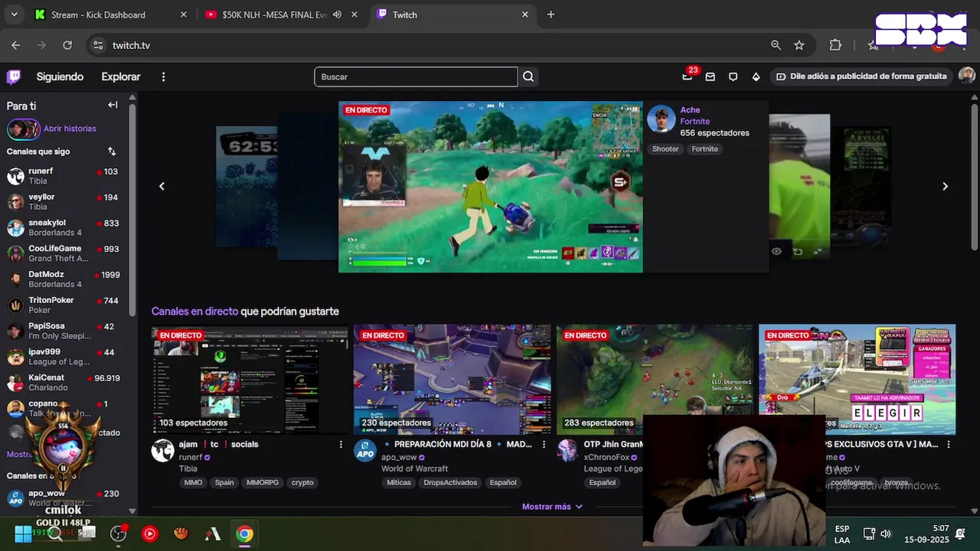Click Ache channel avatar in carousel

[x=661, y=119]
